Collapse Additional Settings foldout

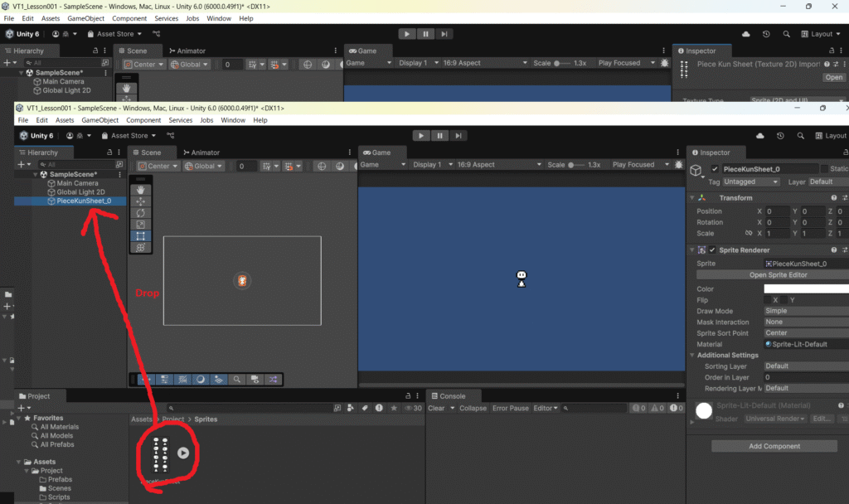coord(692,355)
